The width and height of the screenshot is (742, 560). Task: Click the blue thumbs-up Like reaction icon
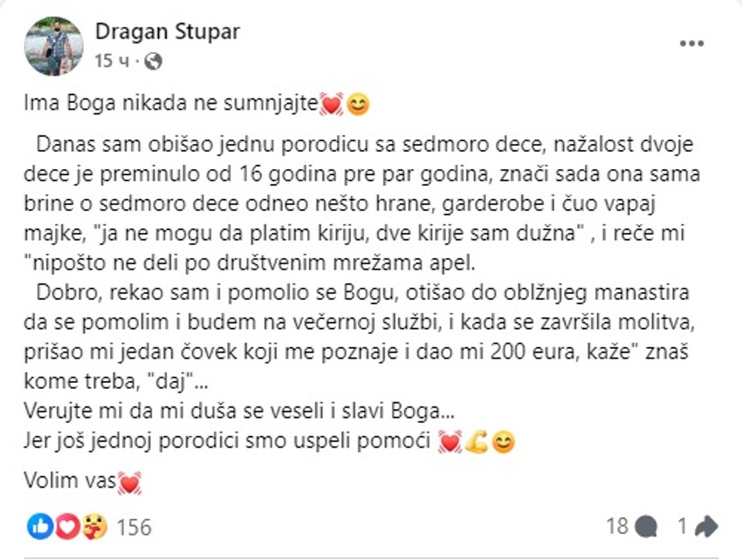click(x=38, y=527)
